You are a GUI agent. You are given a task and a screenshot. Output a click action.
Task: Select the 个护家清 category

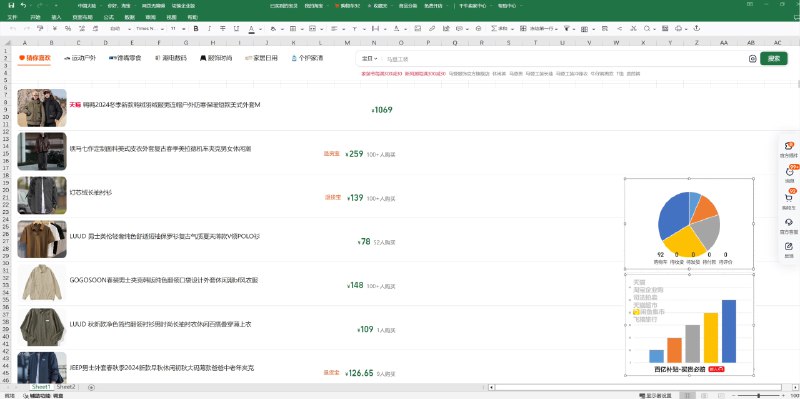(x=307, y=58)
